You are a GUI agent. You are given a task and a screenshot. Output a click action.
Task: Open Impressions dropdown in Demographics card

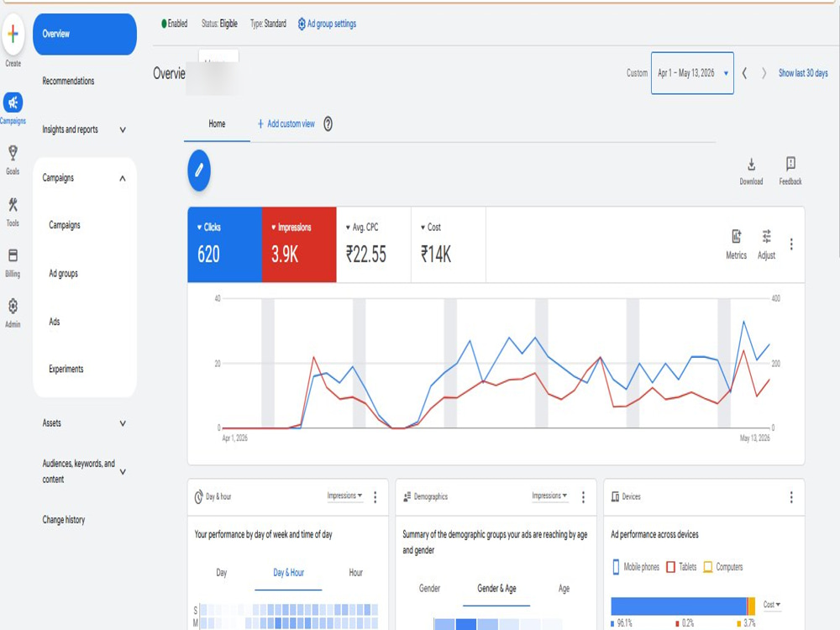point(549,496)
